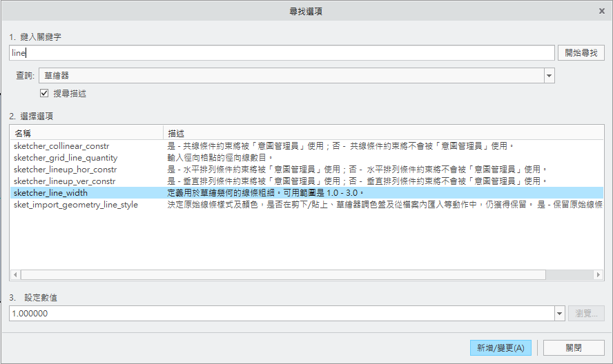Screen dimensions: 613x364
Task: Select the highlighted sketcher_line_width row
Action: pyautogui.click(x=50, y=193)
